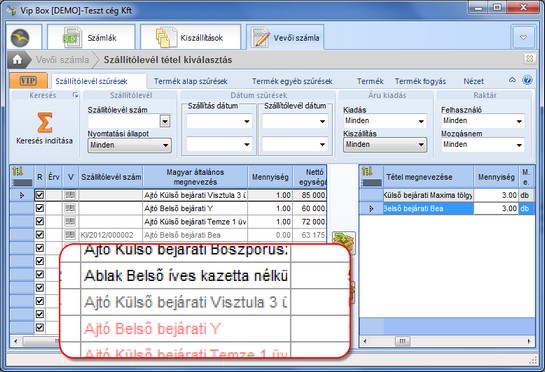
Task: Toggle the fifth checkbox, just below the KI/2012/000002 row
Action: pos(40,248)
